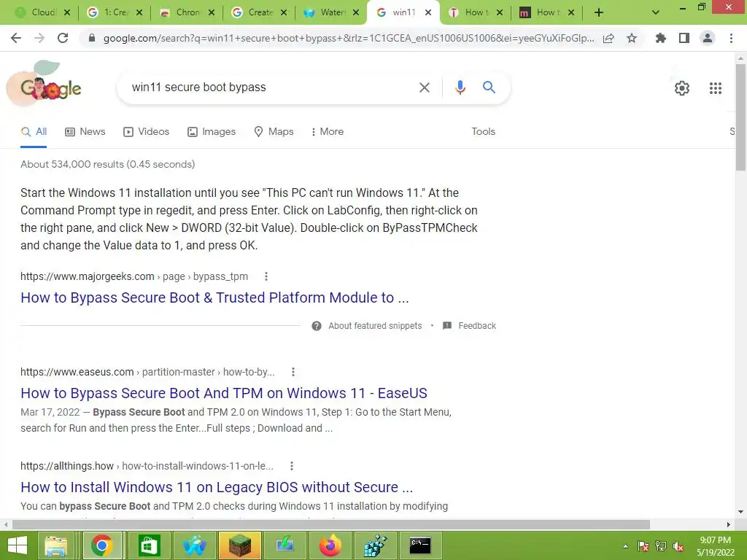The width and height of the screenshot is (747, 560).
Task: View site info via lock icon
Action: coord(92,38)
